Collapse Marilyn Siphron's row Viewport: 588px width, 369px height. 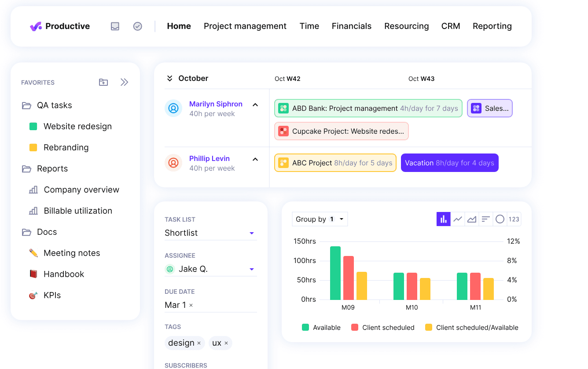255,105
